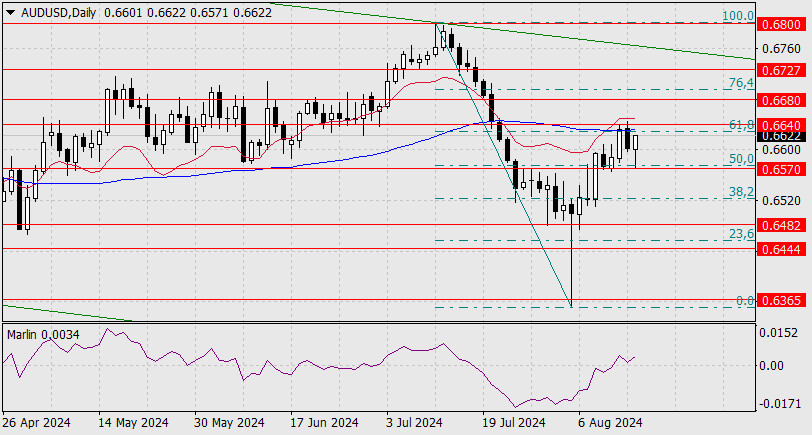The image size is (812, 435).
Task: Click the 0.00 Marlin scale value
Action: (x=772, y=366)
